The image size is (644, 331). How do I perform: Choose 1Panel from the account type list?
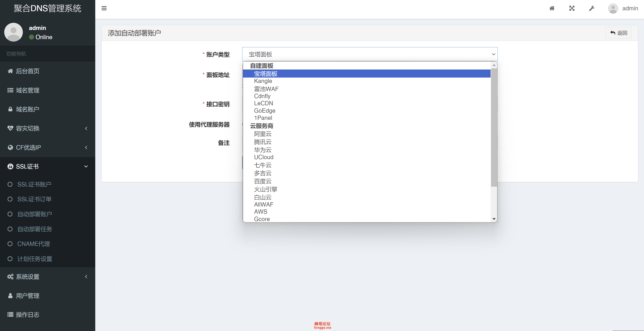point(366,118)
